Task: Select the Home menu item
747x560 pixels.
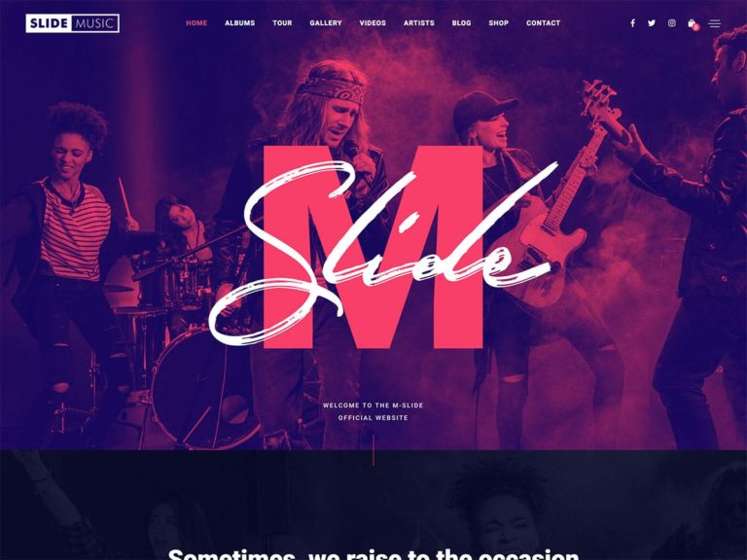Action: coord(196,23)
